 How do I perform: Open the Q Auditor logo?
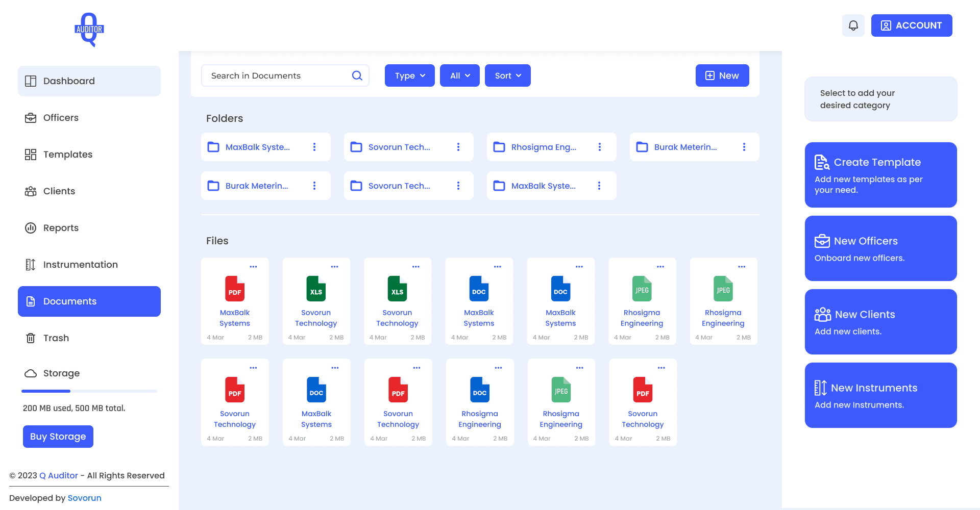coord(89,30)
